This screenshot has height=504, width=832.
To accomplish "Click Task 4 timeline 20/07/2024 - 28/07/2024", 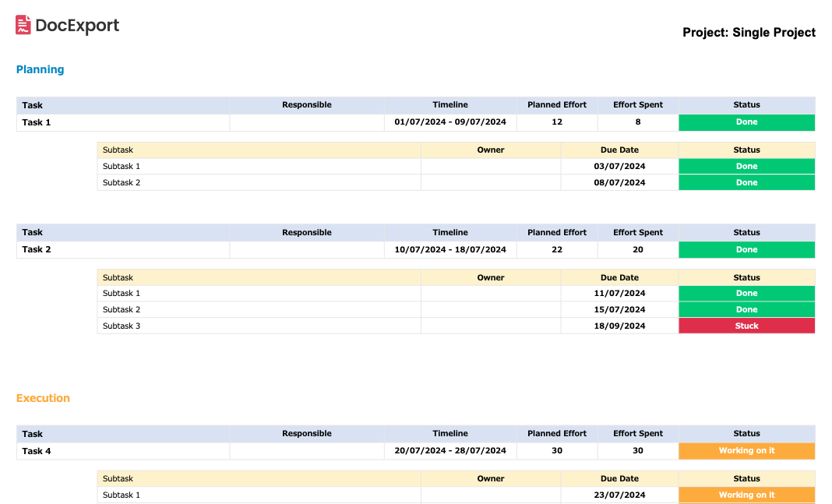I will (450, 451).
